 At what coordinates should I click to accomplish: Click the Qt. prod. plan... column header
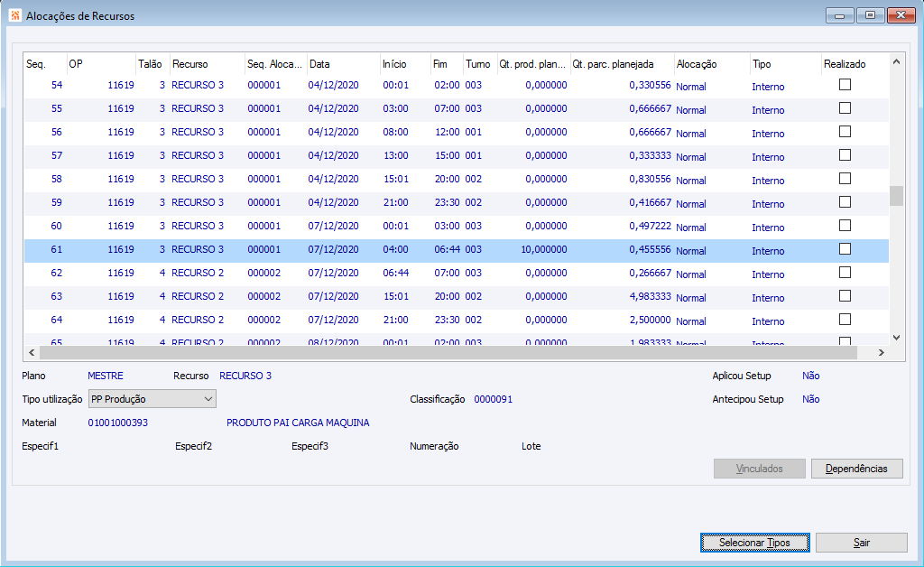click(x=532, y=64)
